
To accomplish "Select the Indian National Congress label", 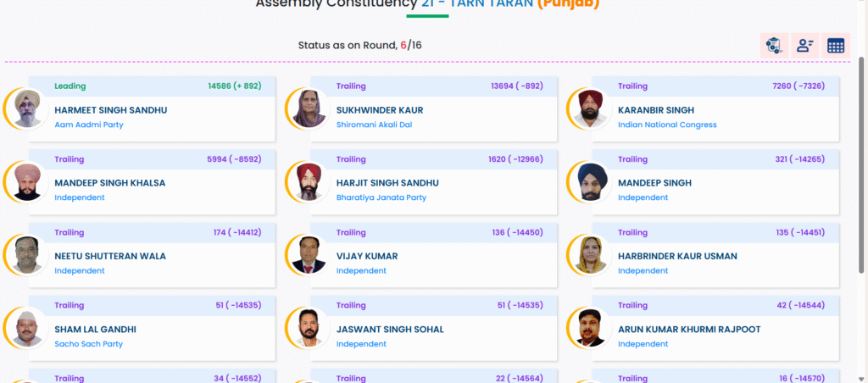I will [667, 125].
